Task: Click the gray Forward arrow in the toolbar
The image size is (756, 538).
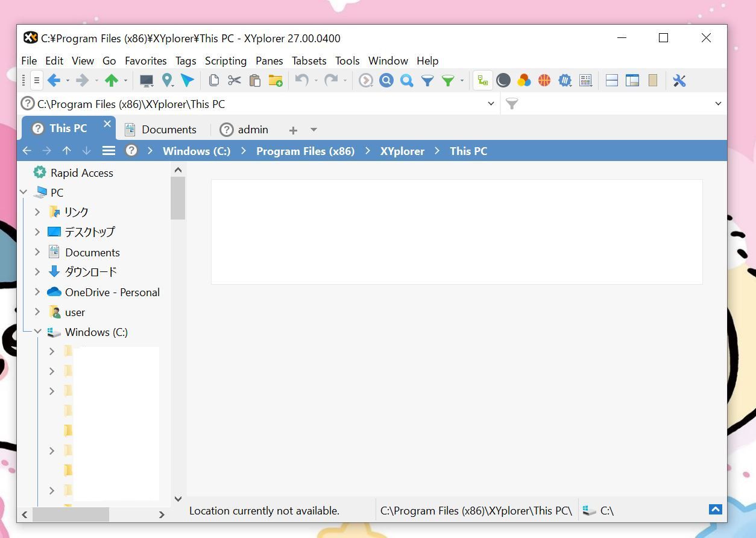Action: [x=82, y=80]
